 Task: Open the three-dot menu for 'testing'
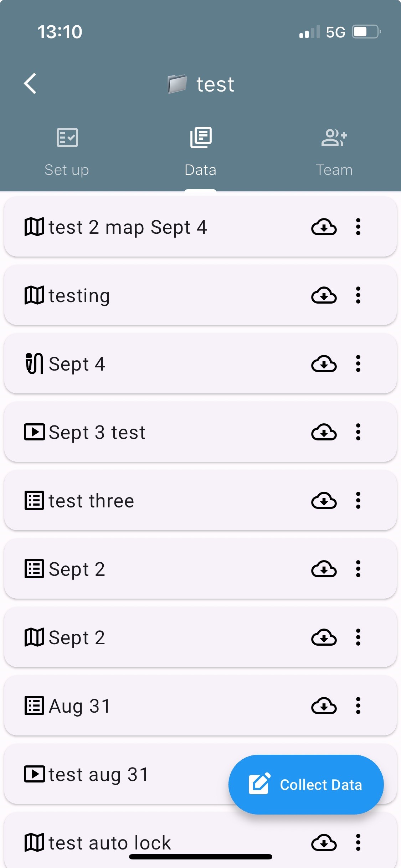click(x=358, y=295)
